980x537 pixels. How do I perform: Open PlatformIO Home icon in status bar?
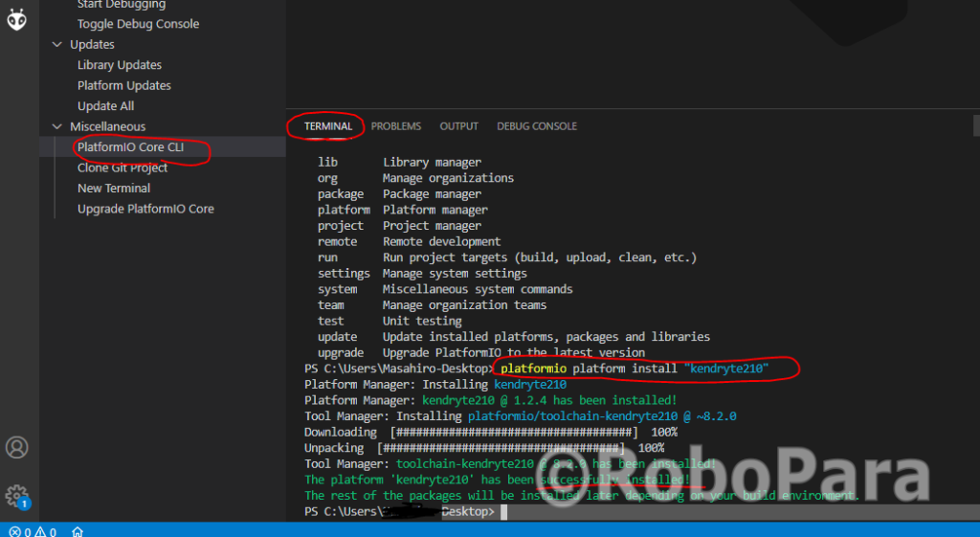click(78, 532)
